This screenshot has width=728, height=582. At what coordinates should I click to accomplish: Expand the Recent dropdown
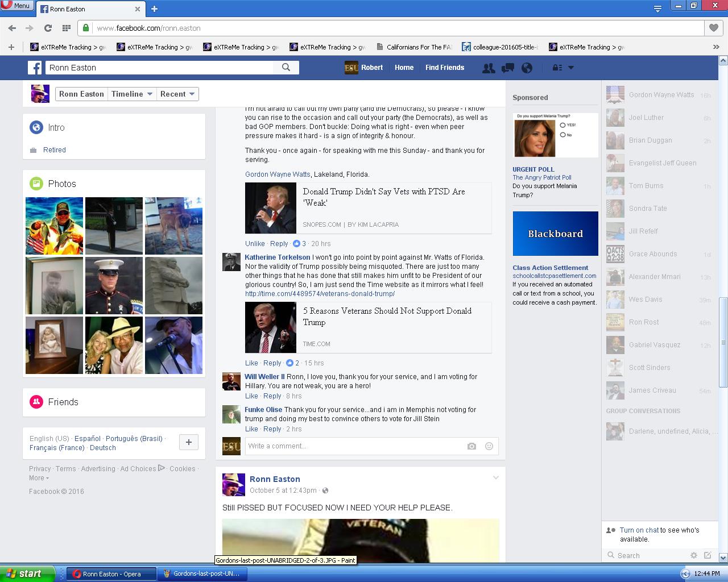177,94
